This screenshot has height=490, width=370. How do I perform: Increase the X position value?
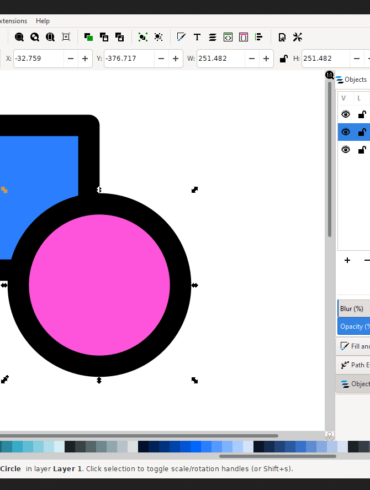click(85, 59)
